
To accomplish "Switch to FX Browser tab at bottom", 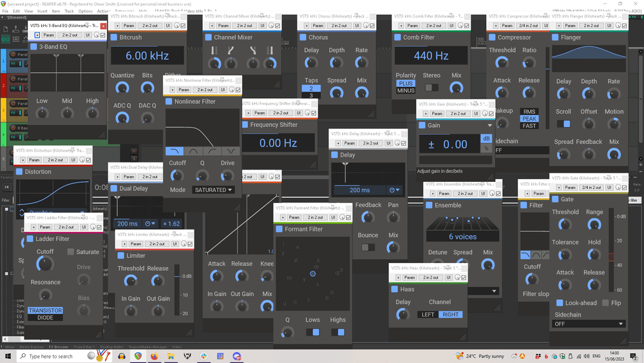I will click(x=59, y=347).
